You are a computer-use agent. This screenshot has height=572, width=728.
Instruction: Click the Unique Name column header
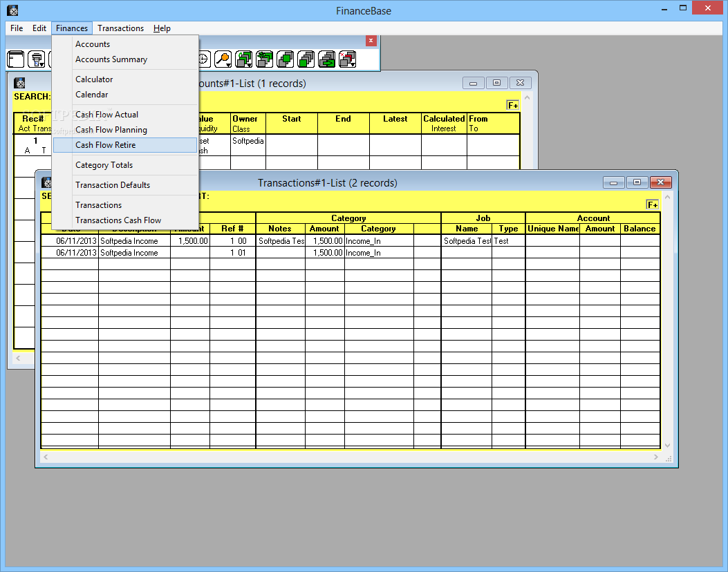(552, 229)
